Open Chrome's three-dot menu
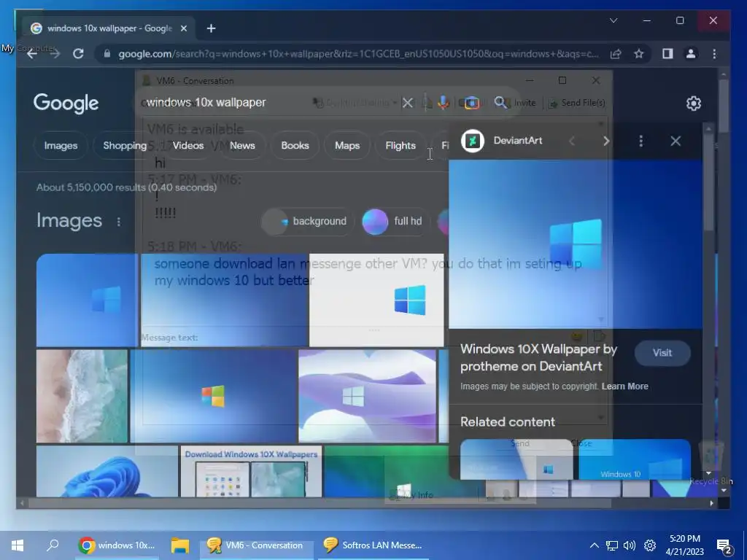 (714, 54)
